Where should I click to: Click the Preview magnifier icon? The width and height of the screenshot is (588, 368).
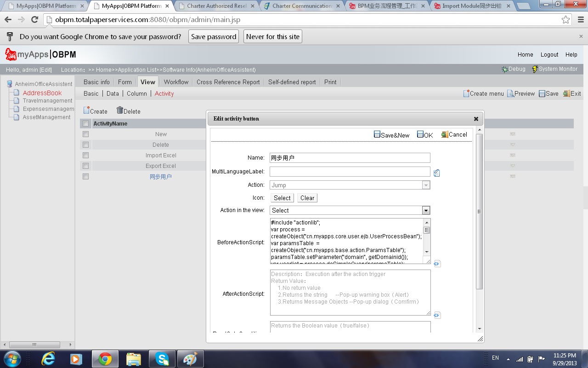click(510, 93)
